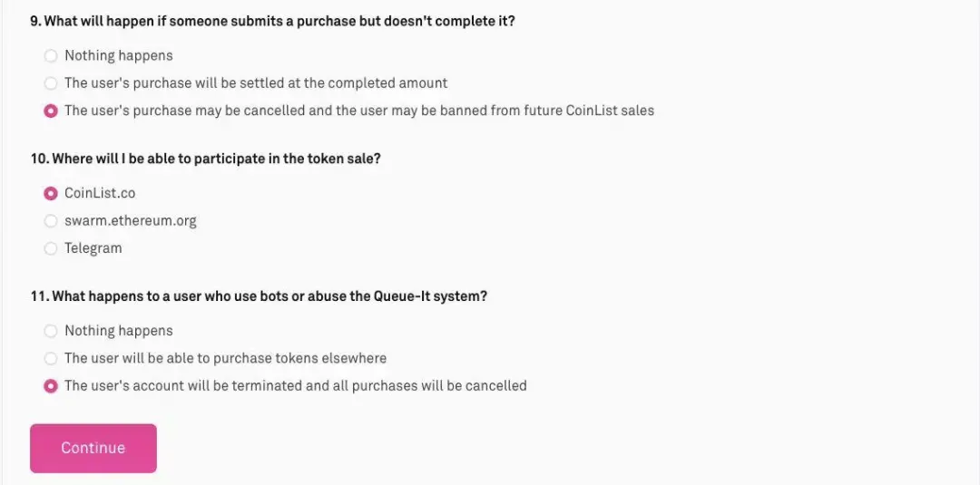Select "Nothing happens" radio under question 11
980x485 pixels.
coord(51,331)
